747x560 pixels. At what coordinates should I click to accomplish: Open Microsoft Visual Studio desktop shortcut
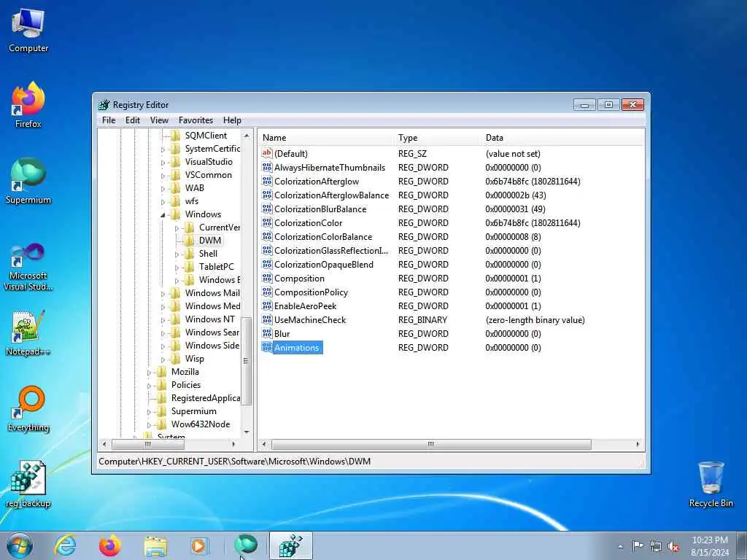coord(28,267)
